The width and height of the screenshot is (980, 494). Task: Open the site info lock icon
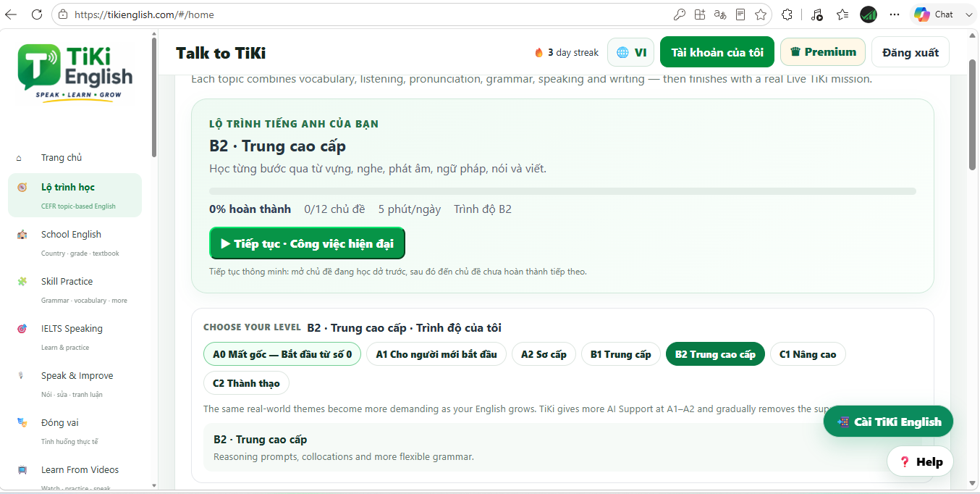click(63, 14)
